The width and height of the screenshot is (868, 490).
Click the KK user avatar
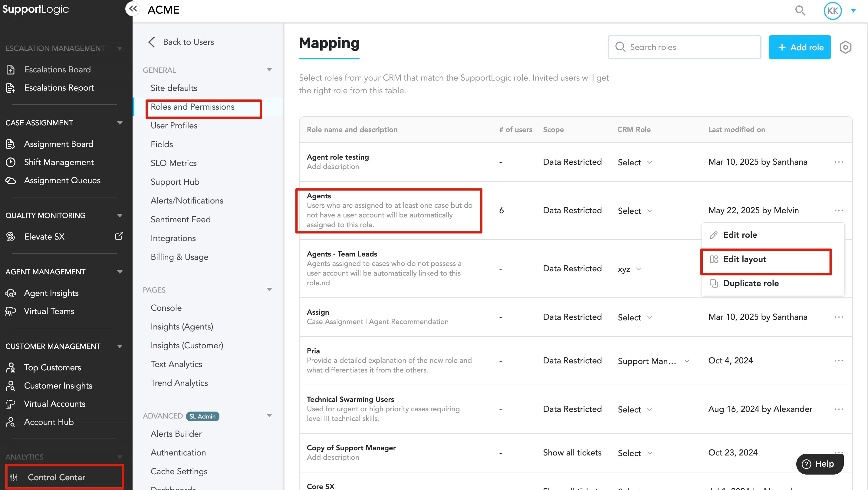833,11
